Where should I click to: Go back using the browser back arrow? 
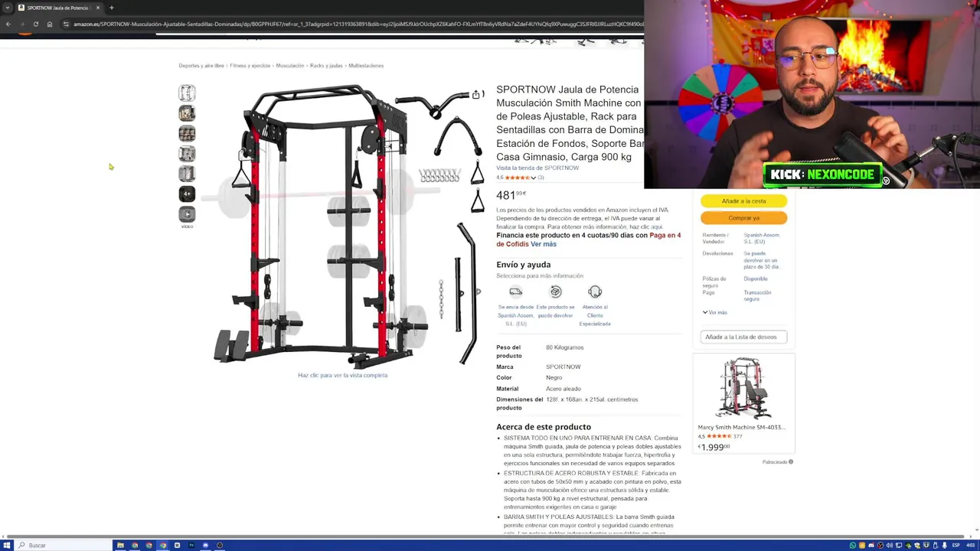tap(8, 24)
